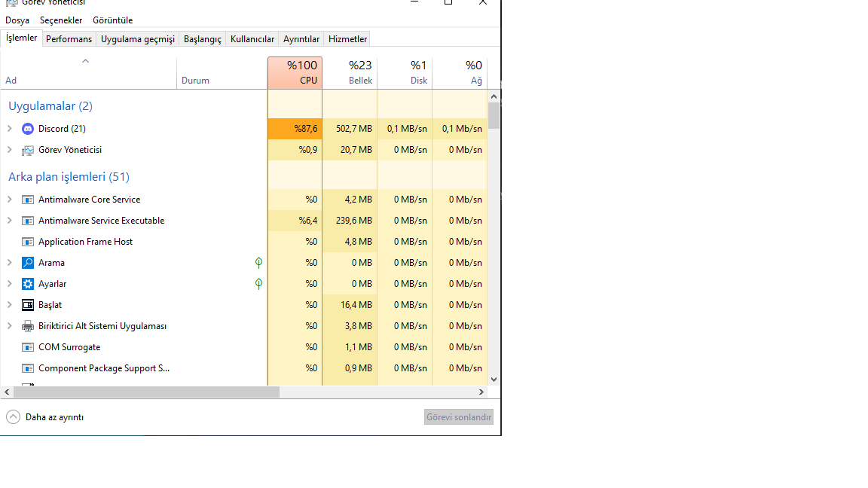The height and width of the screenshot is (488, 868).
Task: Expand Antimalware Service Executable row
Action: pyautogui.click(x=9, y=220)
